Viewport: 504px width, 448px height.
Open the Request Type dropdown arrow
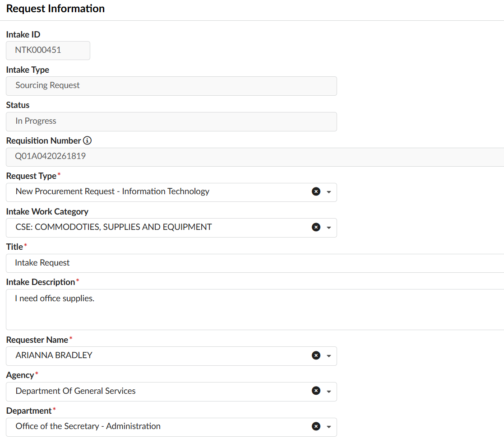tap(329, 192)
